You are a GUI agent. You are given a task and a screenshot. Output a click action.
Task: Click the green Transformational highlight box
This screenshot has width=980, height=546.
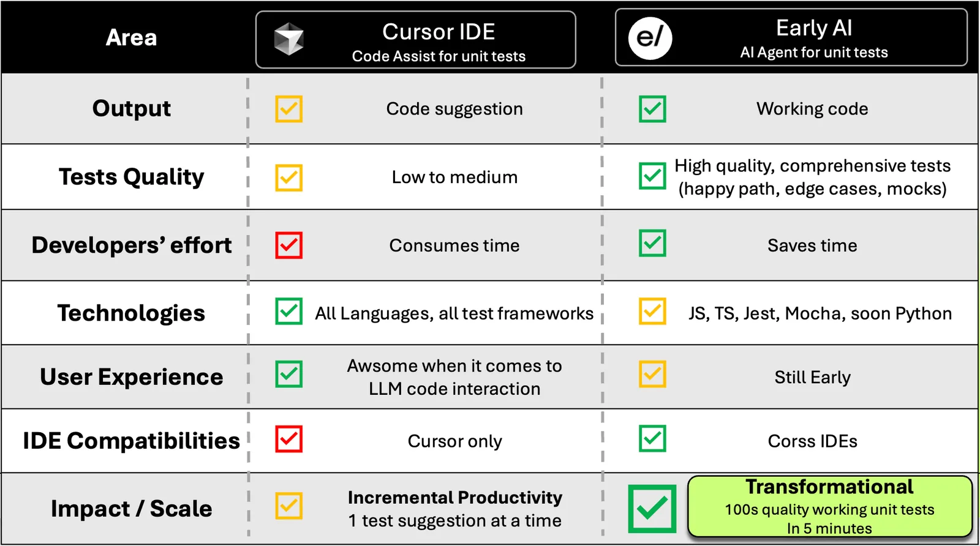(x=830, y=507)
